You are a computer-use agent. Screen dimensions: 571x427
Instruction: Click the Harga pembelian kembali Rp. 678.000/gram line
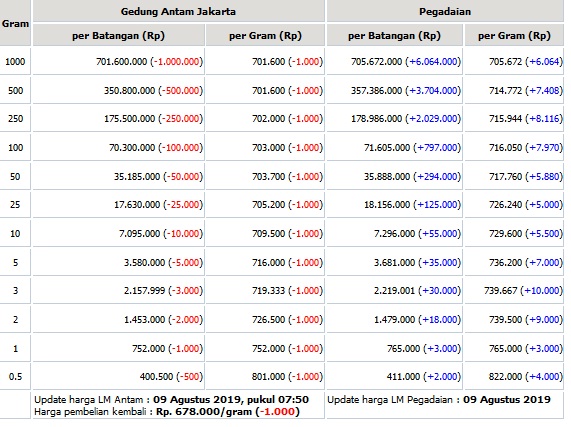[167, 412]
